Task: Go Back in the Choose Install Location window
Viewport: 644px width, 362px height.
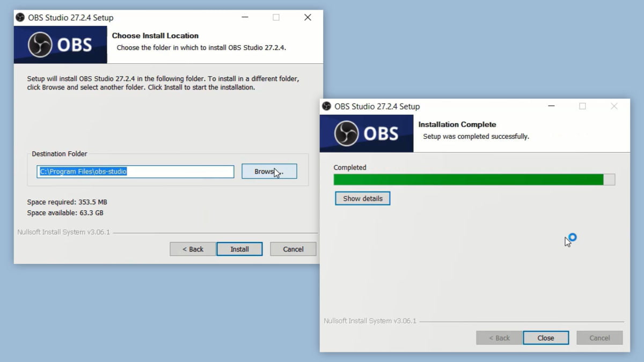Action: pyautogui.click(x=193, y=249)
